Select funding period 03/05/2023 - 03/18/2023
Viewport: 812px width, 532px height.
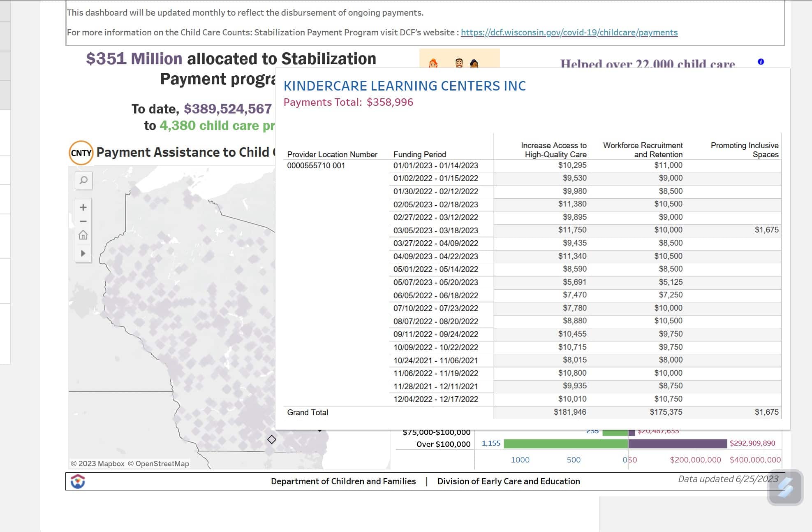pyautogui.click(x=435, y=230)
